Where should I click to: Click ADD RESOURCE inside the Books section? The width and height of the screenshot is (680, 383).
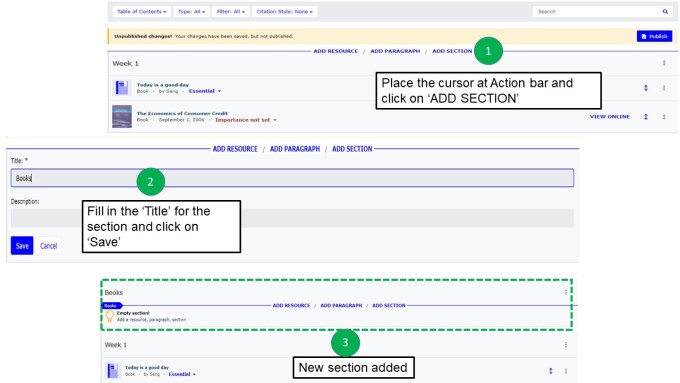coord(291,306)
